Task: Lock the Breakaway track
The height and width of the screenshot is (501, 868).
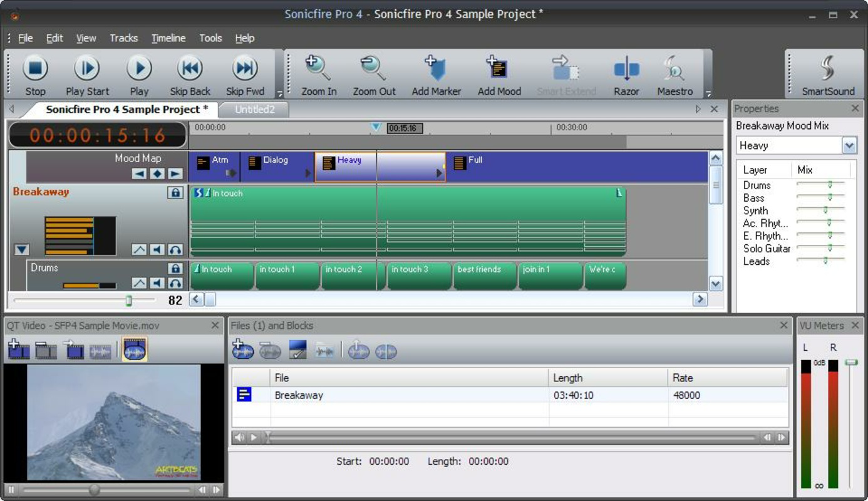Action: 176,192
